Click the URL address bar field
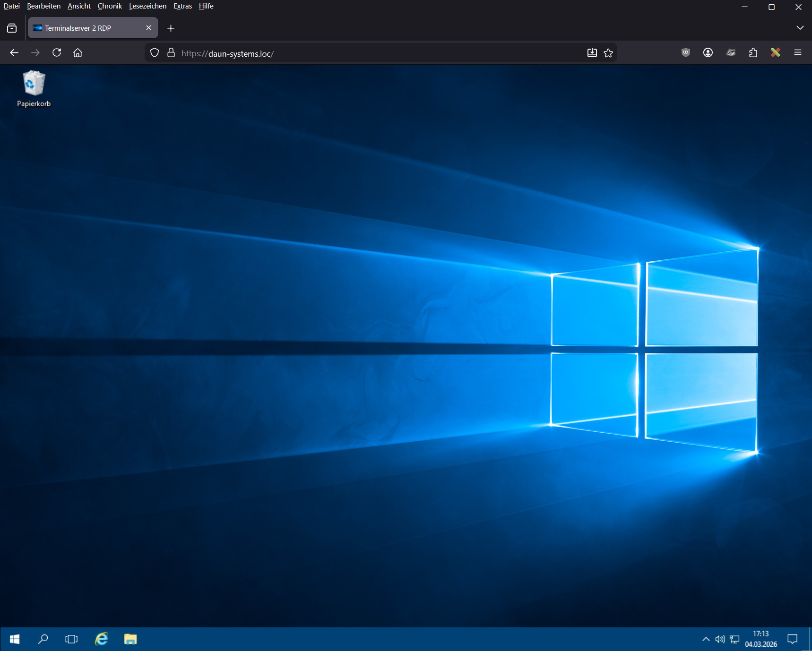This screenshot has width=812, height=651. (378, 53)
